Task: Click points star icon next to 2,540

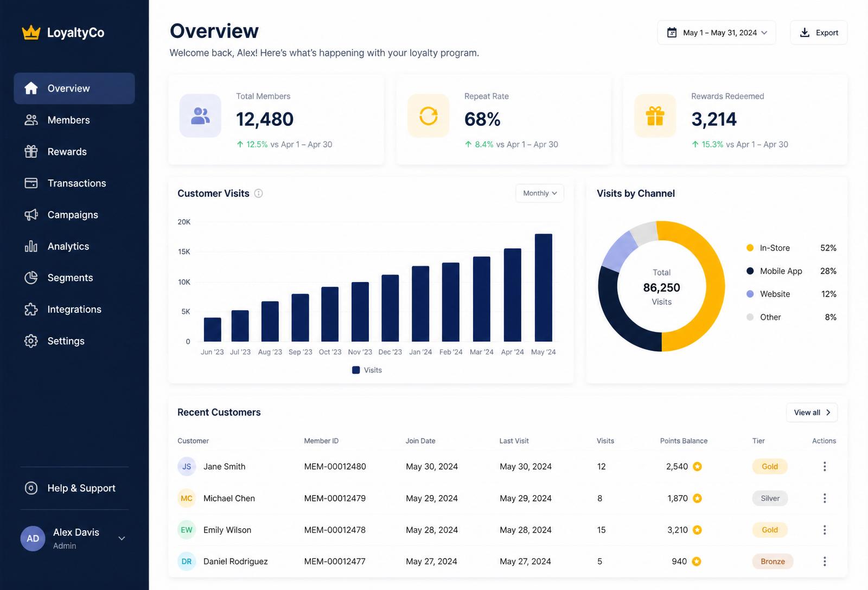Action: pyautogui.click(x=698, y=466)
